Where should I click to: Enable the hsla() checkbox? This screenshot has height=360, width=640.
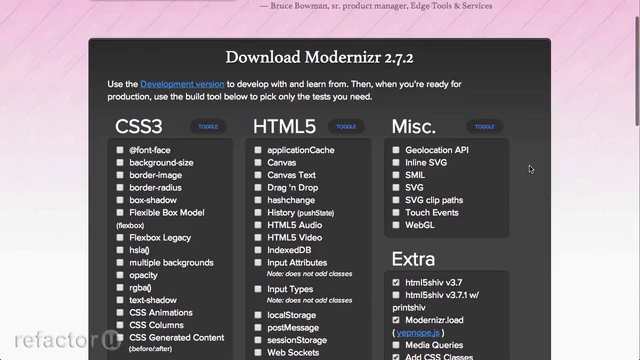(120, 250)
